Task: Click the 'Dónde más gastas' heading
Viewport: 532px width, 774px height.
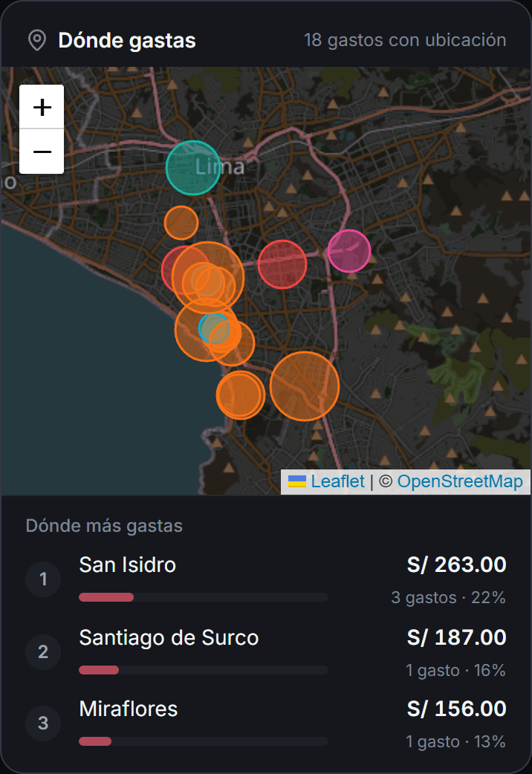Action: (104, 526)
